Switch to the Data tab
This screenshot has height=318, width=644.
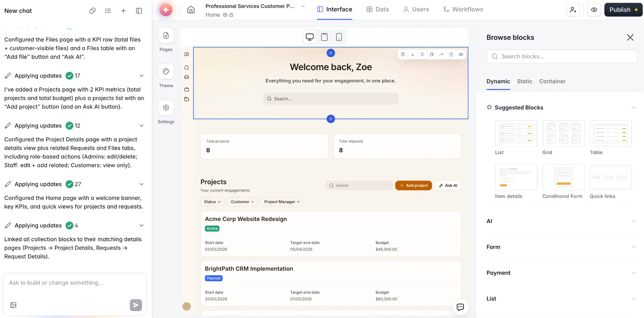(x=377, y=9)
